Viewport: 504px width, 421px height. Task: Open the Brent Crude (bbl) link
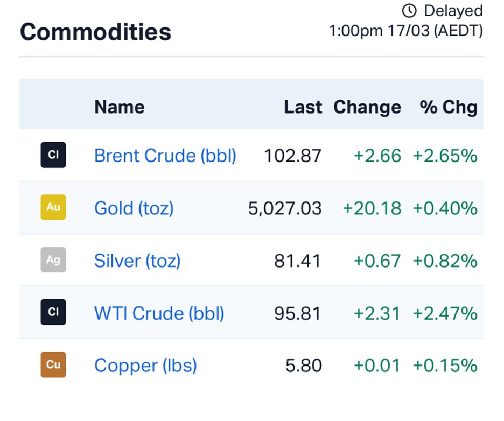[x=165, y=156]
